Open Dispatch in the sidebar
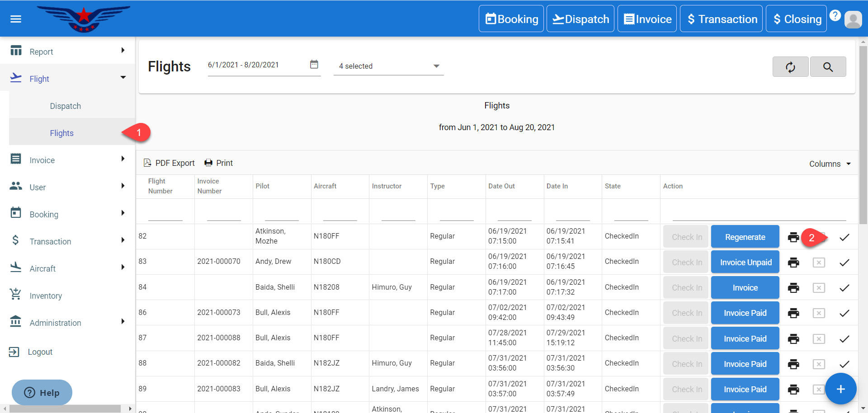The width and height of the screenshot is (868, 413). point(66,106)
